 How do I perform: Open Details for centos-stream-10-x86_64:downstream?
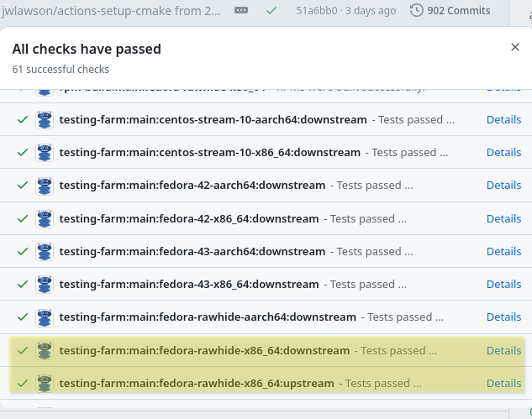click(503, 153)
